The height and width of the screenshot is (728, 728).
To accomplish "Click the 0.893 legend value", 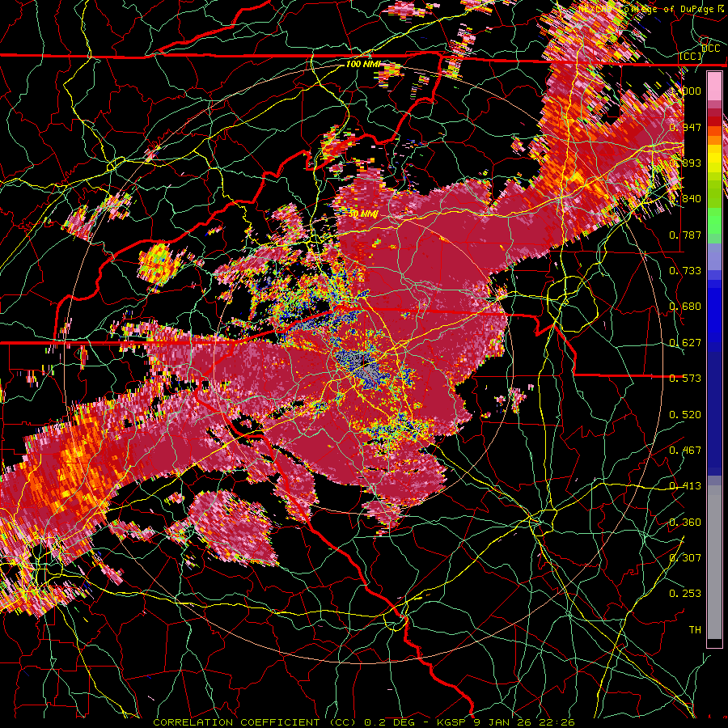I will point(685,163).
